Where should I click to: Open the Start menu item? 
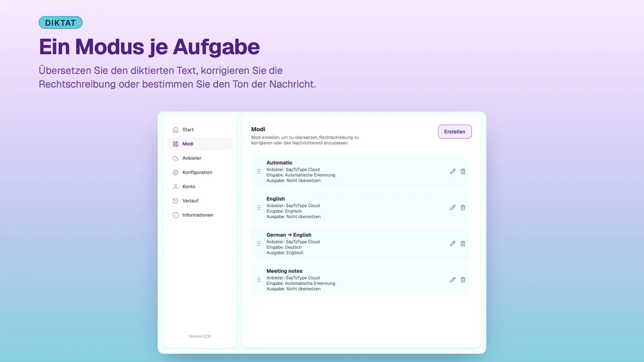click(200, 130)
